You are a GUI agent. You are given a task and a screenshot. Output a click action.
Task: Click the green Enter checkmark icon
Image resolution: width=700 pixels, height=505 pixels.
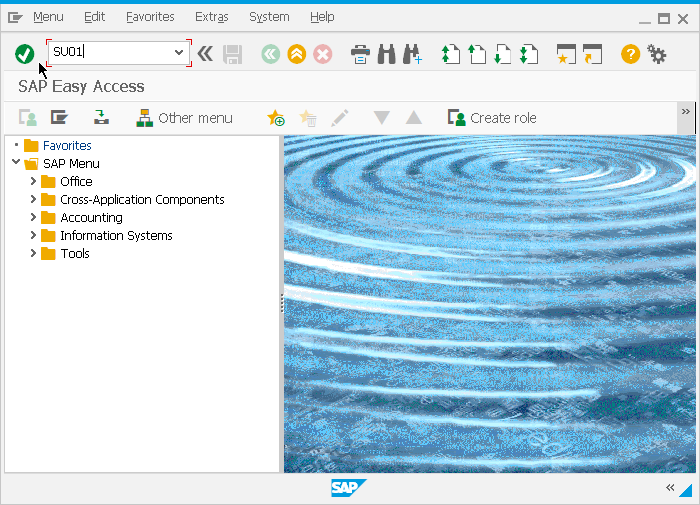pos(25,54)
